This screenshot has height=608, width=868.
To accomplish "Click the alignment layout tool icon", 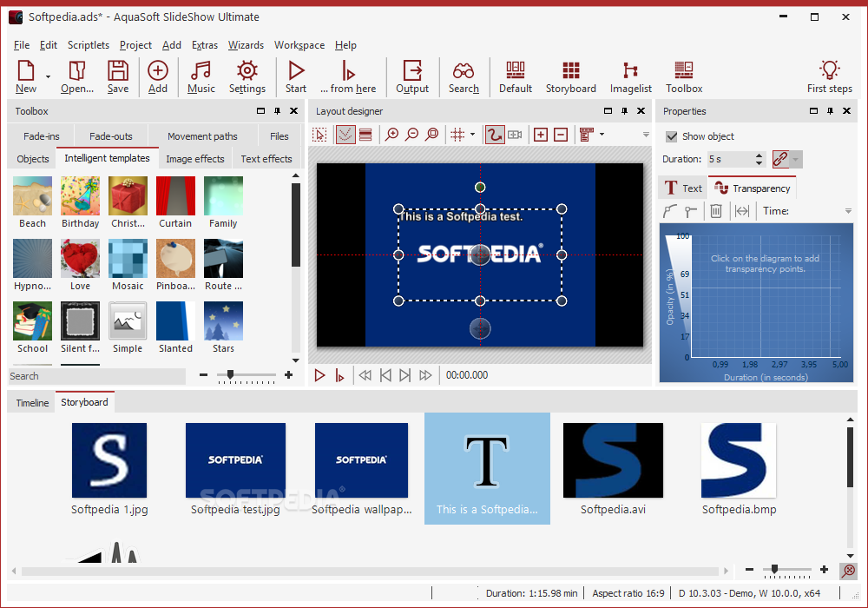I will click(x=587, y=135).
